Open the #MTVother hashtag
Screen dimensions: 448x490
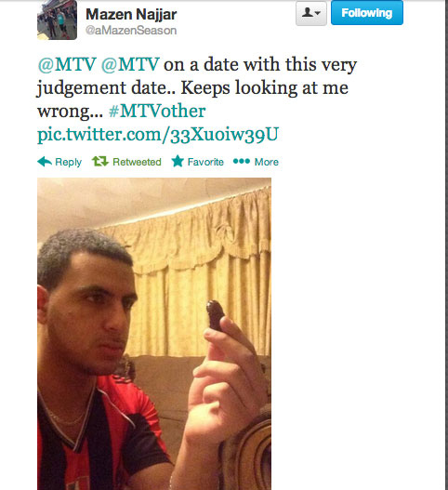157,111
